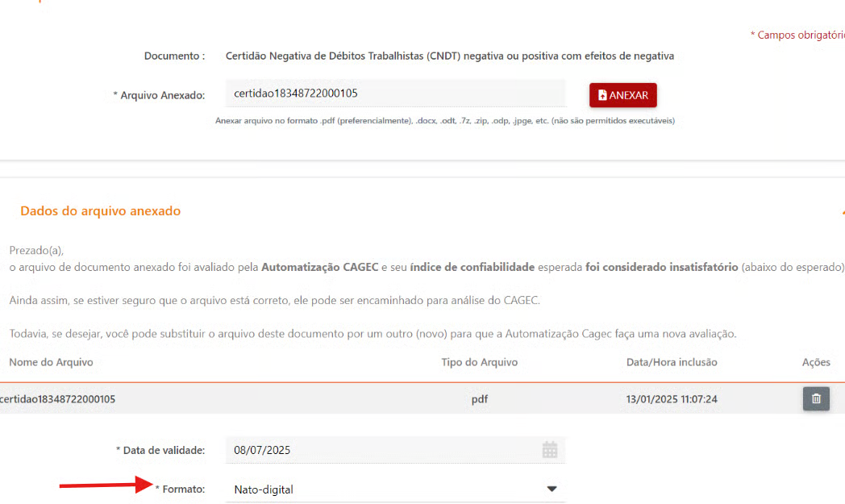
Task: Delete the attached file with trash icon
Action: [x=816, y=398]
